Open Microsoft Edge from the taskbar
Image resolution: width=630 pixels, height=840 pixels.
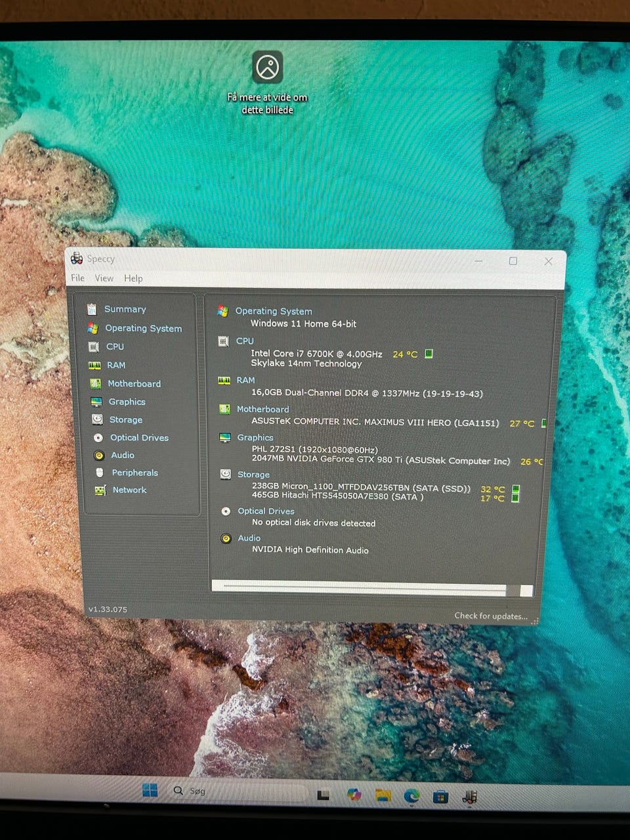[411, 797]
